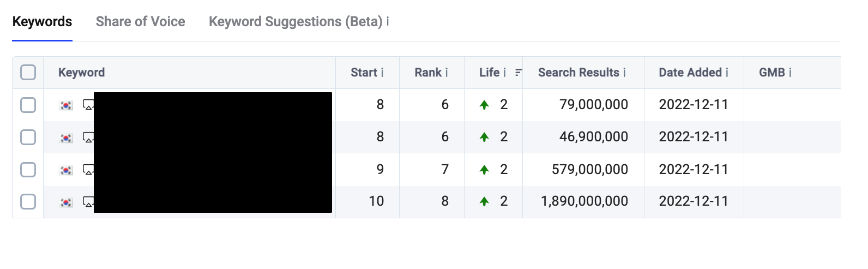The height and width of the screenshot is (269, 868).
Task: Click the info icon beside Start column
Action: [382, 73]
